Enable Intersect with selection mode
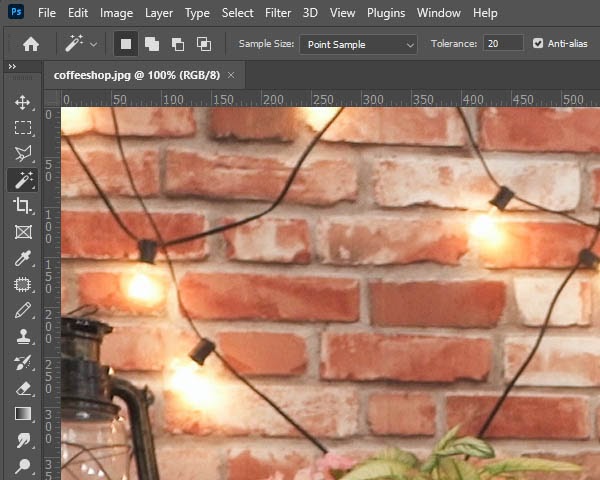Image resolution: width=600 pixels, height=480 pixels. click(x=204, y=44)
